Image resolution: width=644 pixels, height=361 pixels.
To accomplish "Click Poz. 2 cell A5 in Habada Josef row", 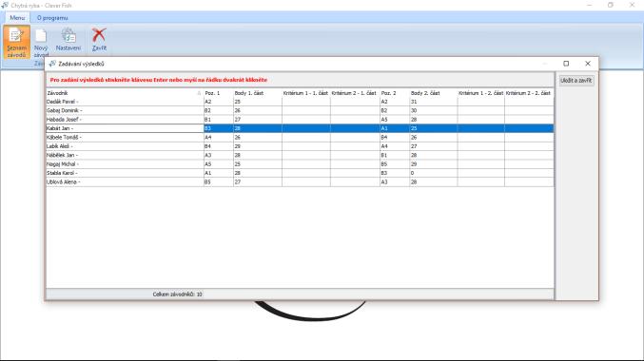I will tap(394, 120).
